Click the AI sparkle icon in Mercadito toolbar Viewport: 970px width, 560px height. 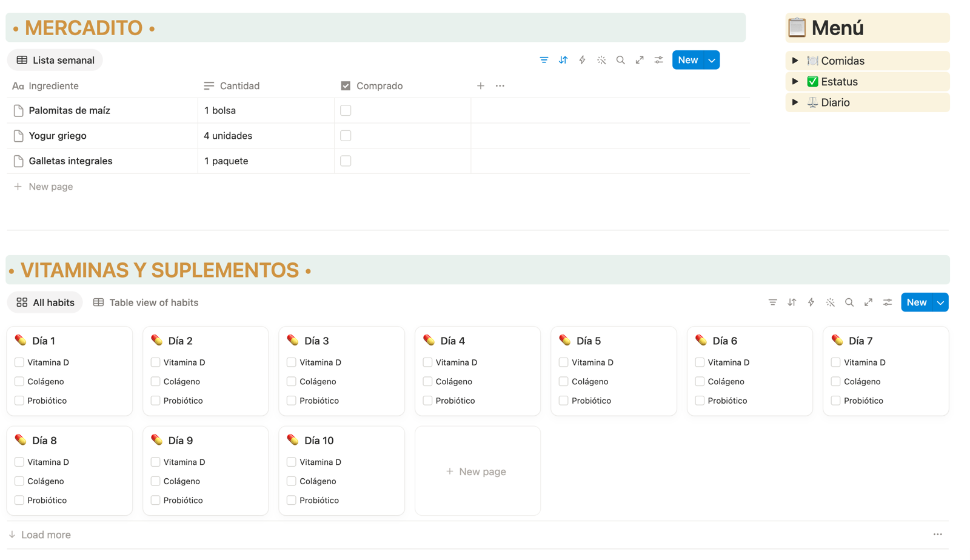coord(601,60)
